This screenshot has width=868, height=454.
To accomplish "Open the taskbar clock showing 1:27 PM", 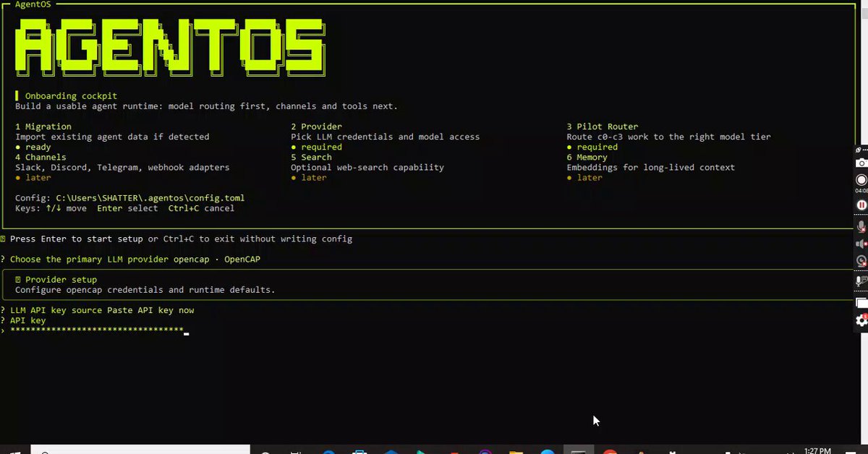I will pos(817,450).
